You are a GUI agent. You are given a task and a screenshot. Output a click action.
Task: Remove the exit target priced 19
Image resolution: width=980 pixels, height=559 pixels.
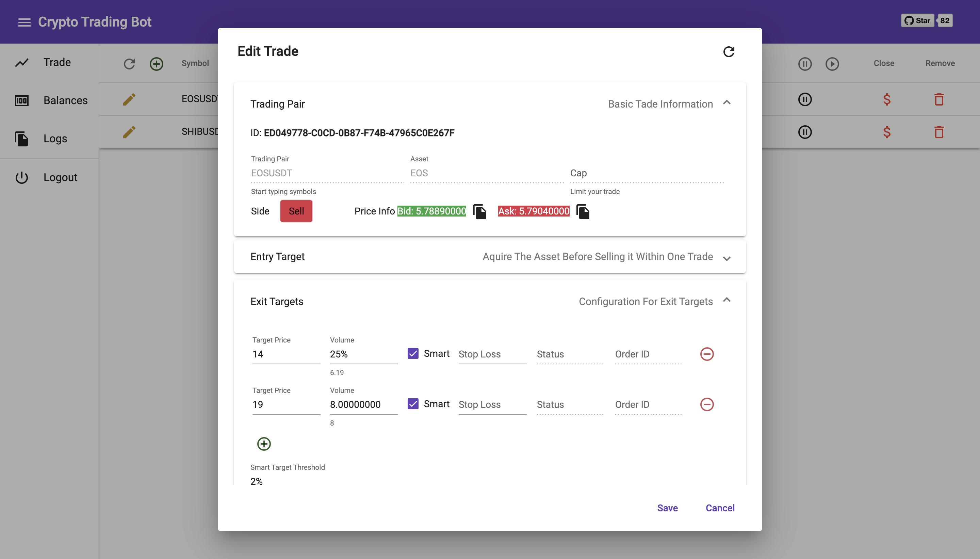point(706,404)
